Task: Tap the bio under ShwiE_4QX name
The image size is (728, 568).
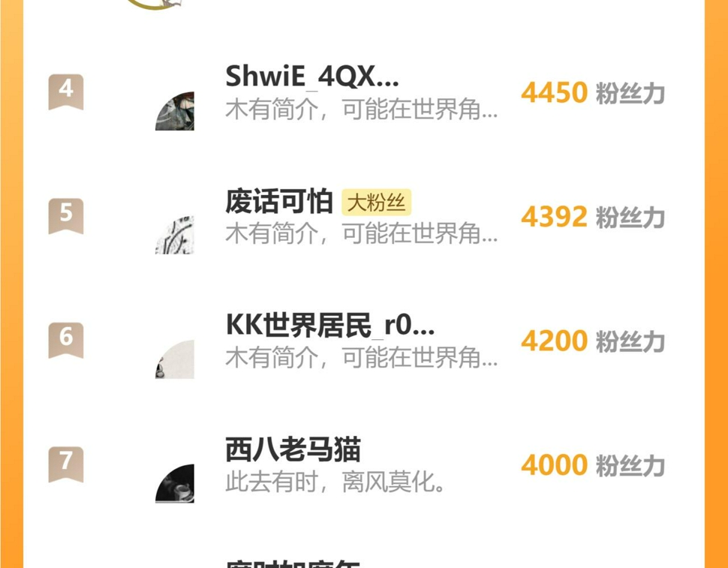Action: (x=362, y=110)
